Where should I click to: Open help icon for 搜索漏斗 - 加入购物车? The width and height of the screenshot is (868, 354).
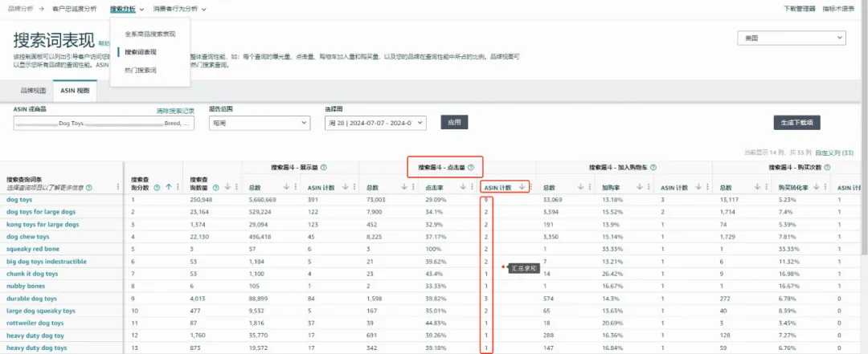653,167
